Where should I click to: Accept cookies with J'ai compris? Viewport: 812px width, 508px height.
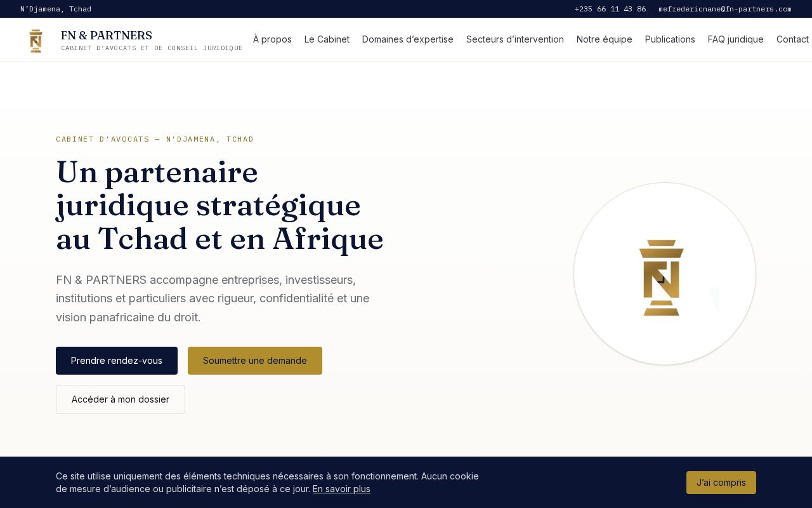click(x=721, y=483)
